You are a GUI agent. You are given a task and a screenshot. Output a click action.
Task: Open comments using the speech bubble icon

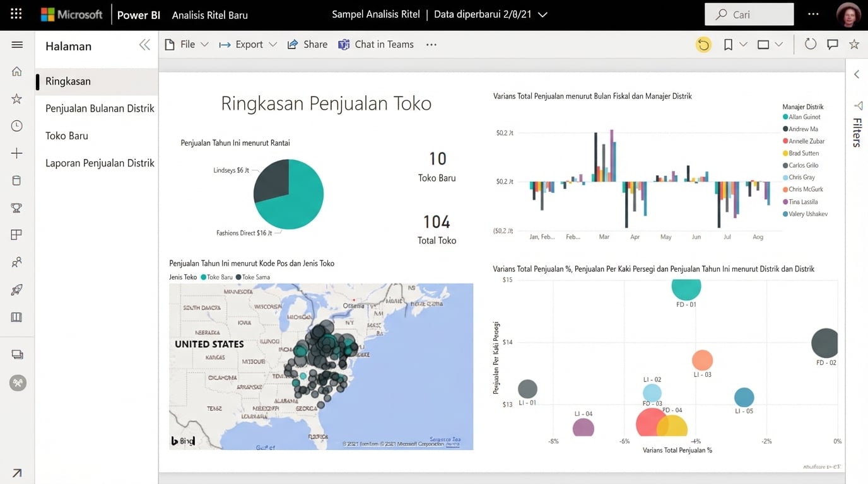point(833,44)
